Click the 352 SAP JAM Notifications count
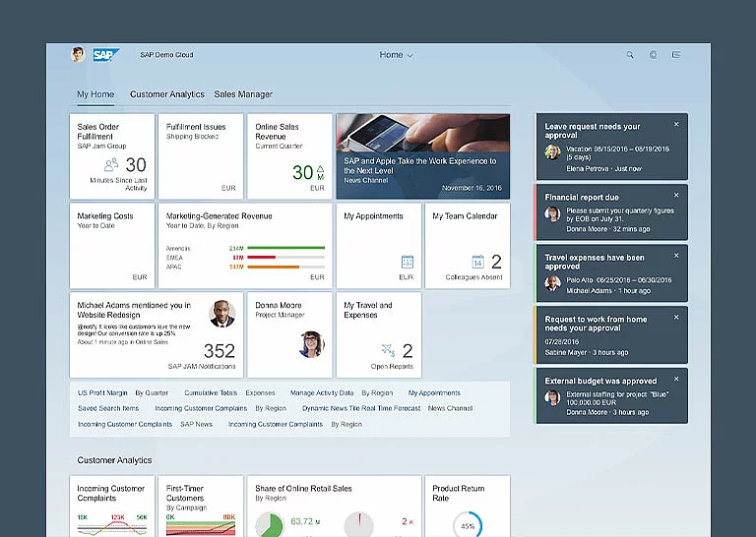 click(x=220, y=350)
